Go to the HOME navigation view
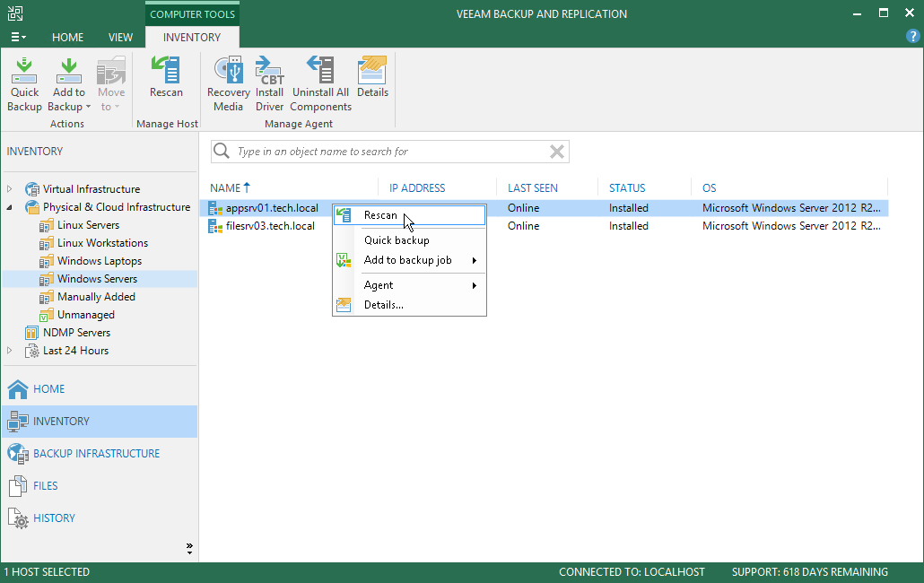924x583 pixels. [100, 388]
